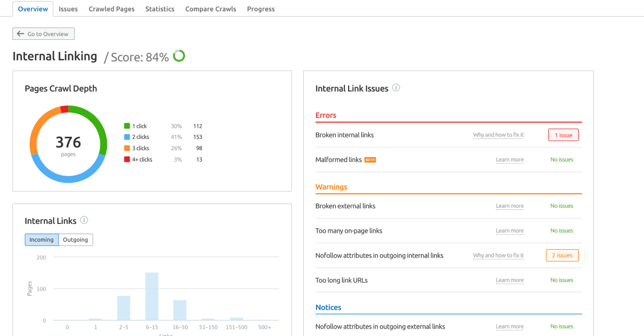
Task: Open the 2 issues nofollow button
Action: pyautogui.click(x=562, y=255)
